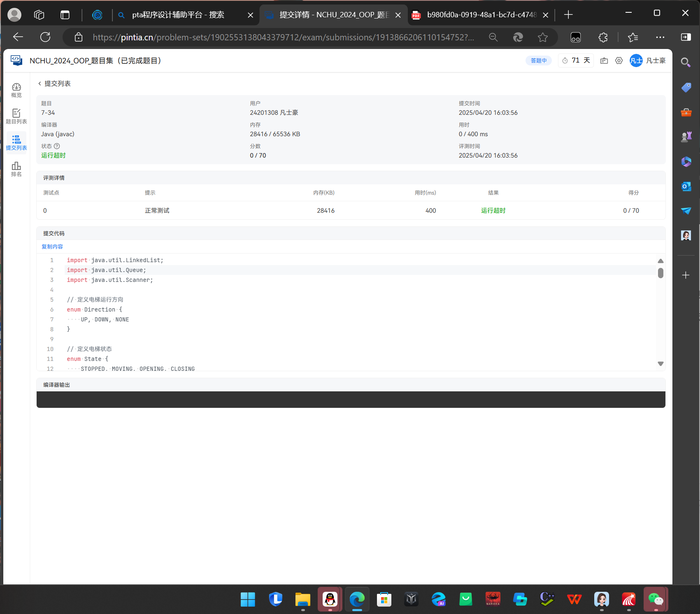
Task: Click the 7-34 problem number
Action: tap(48, 113)
